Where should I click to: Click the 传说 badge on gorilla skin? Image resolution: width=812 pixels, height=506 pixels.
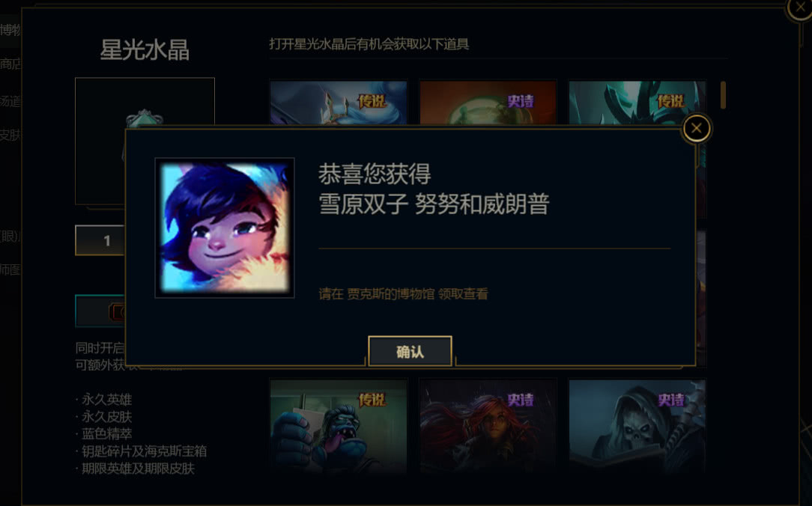tap(372, 400)
